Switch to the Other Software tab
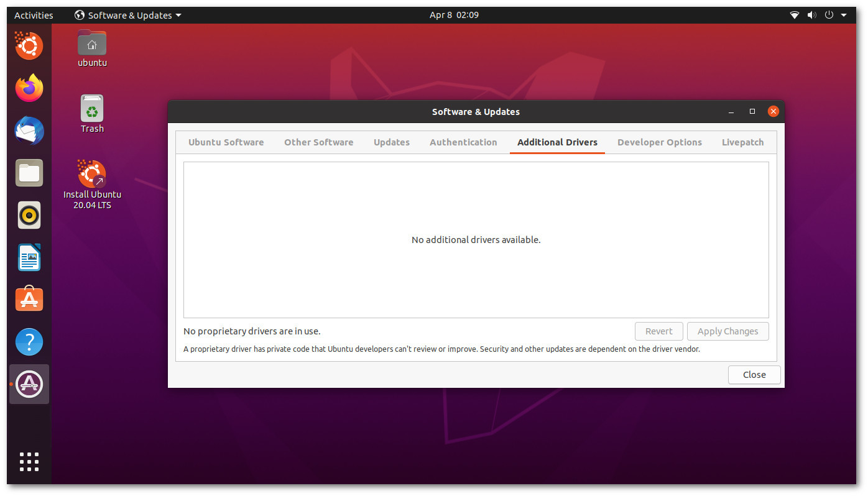The height and width of the screenshot is (496, 868). [x=318, y=142]
